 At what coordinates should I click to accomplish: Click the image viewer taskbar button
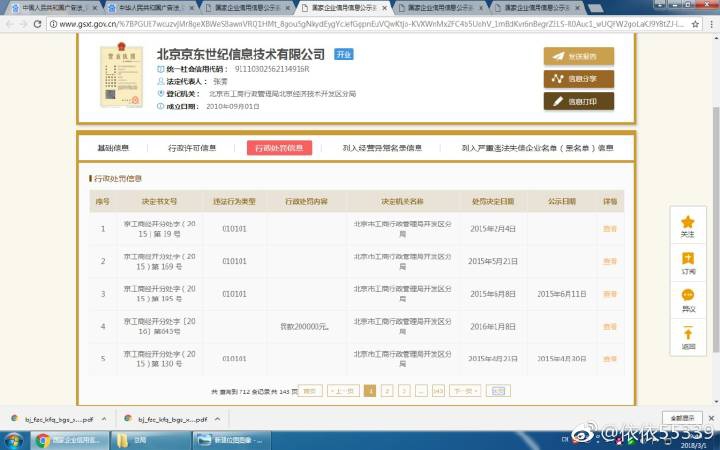231,441
